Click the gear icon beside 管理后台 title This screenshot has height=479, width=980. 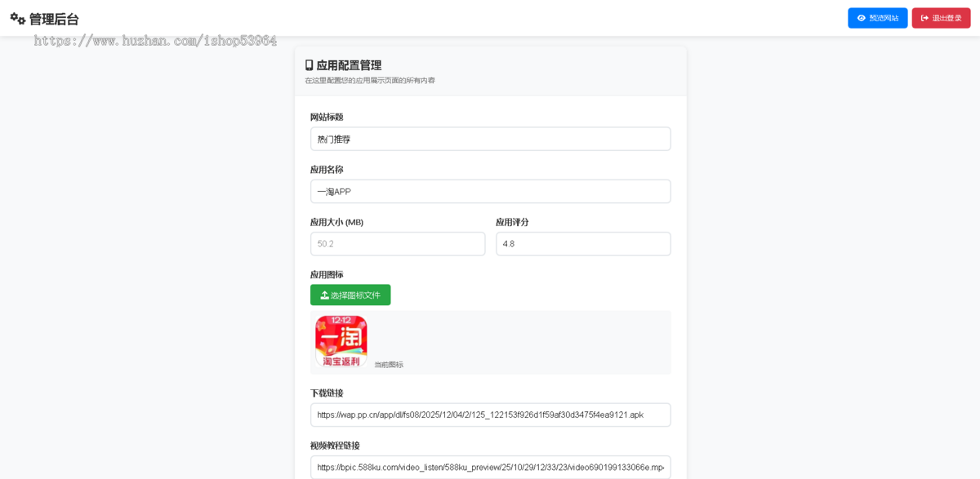[16, 16]
